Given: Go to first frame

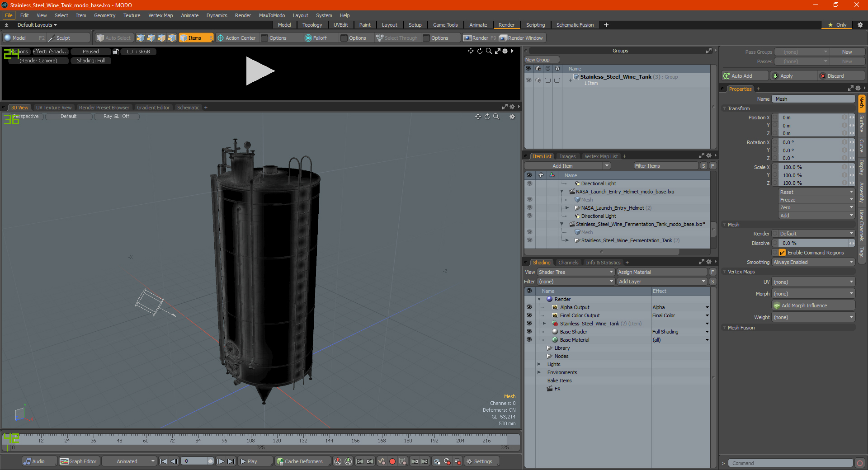Looking at the screenshot, I should [x=164, y=461].
